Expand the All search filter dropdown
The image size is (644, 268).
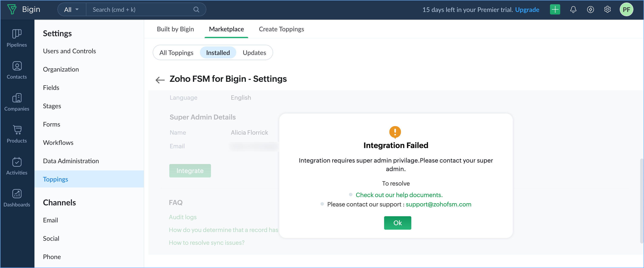tap(71, 10)
